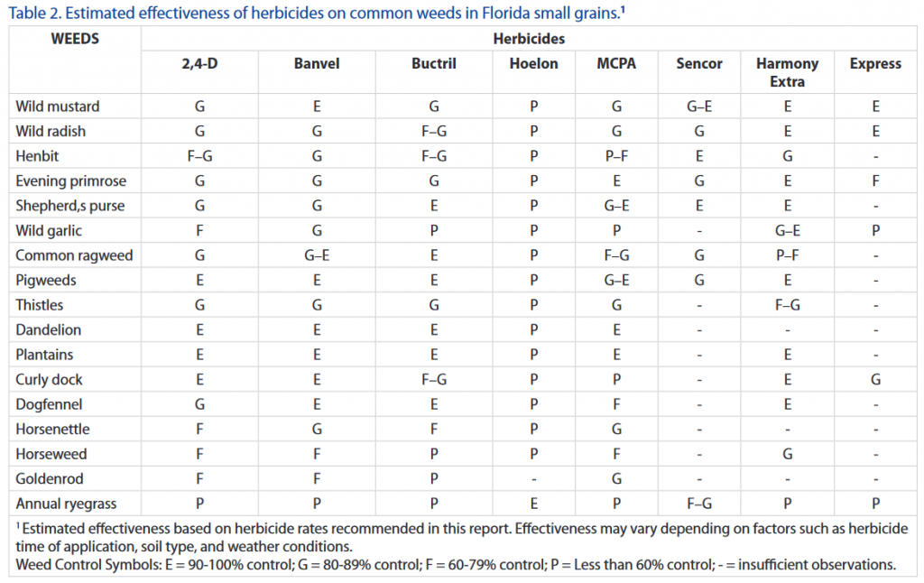Select the Dogfennel row label
The width and height of the screenshot is (924, 583).
click(50, 404)
